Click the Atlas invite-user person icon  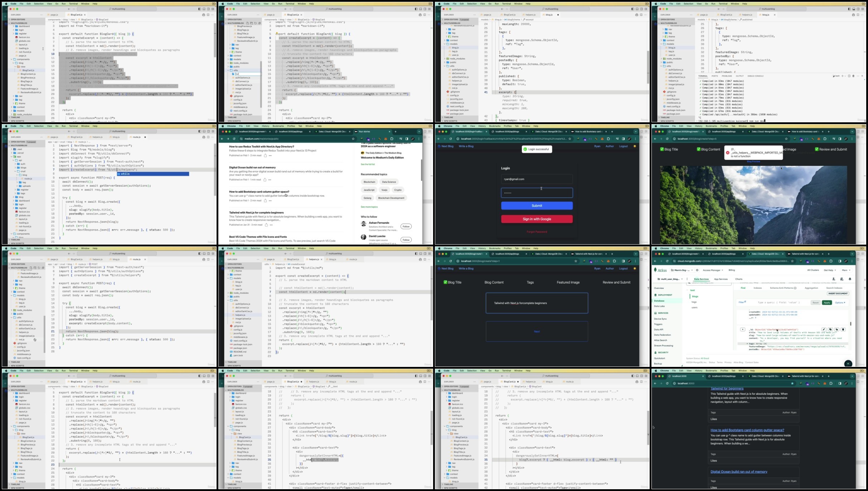(834, 279)
